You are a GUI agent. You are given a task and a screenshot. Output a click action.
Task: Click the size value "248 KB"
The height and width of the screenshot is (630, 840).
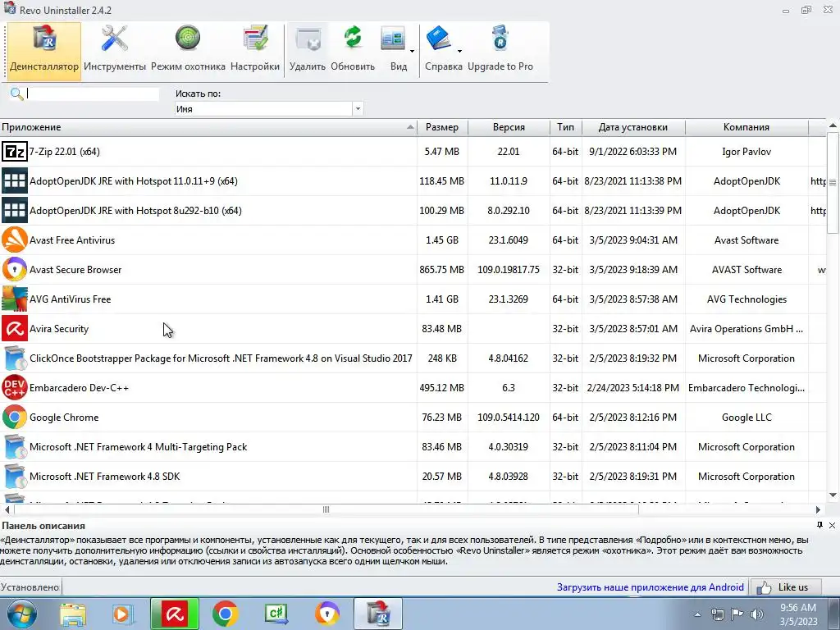[x=442, y=358]
